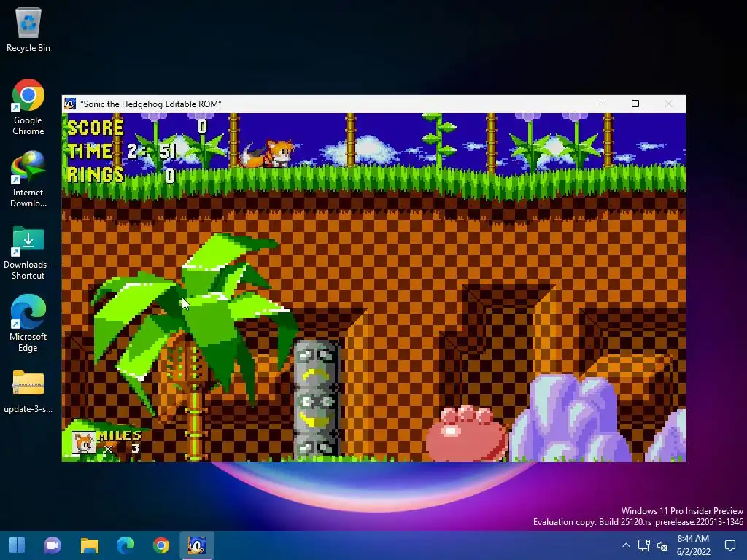Select the Sonic game taskbar icon
Image resolution: width=747 pixels, height=560 pixels.
197,545
